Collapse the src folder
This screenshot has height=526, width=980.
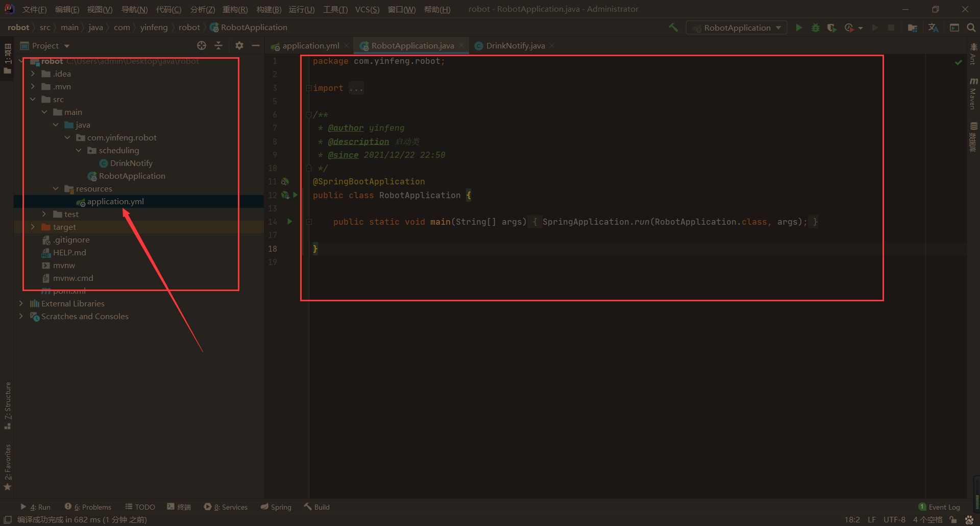(x=33, y=99)
